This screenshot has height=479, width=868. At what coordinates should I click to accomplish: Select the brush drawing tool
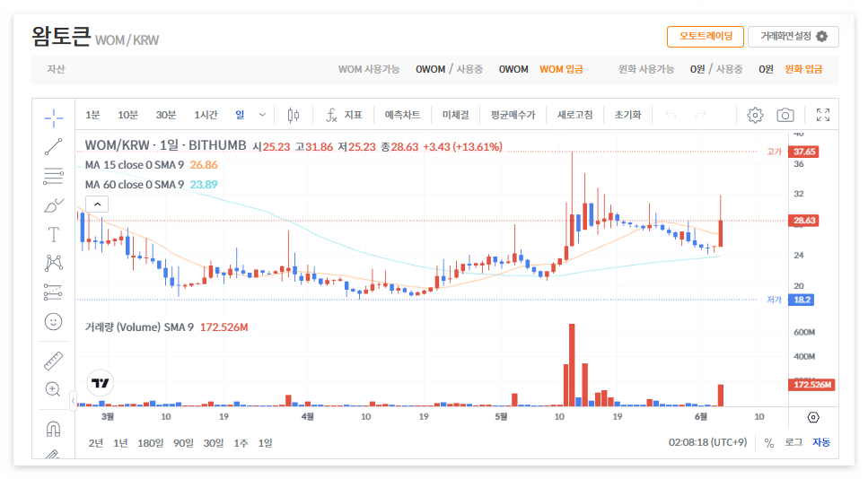click(x=54, y=205)
